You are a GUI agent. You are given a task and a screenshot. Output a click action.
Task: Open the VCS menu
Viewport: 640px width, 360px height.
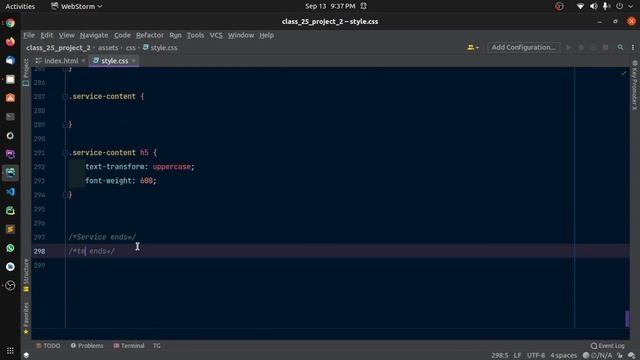click(216, 35)
